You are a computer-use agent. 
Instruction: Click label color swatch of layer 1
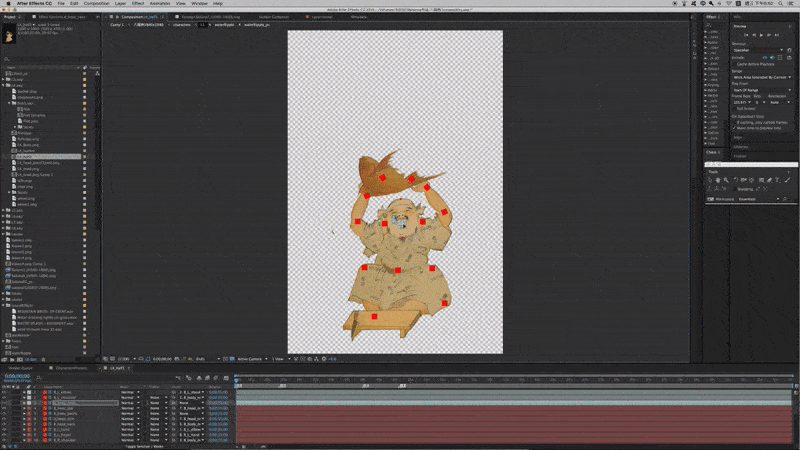pyautogui.click(x=29, y=392)
